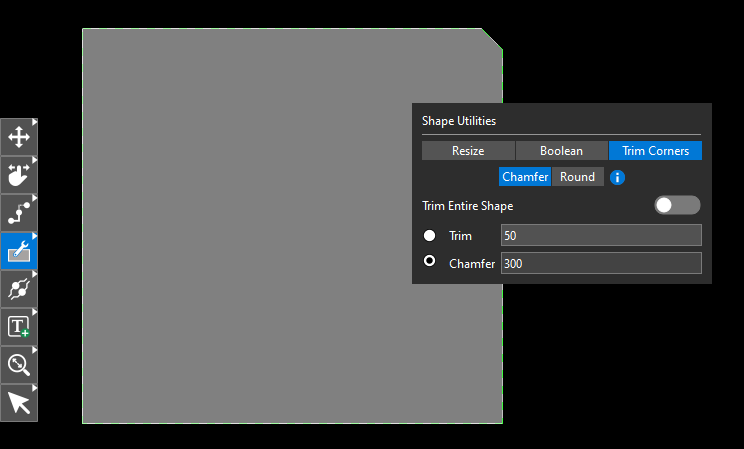Viewport: 744px width, 449px height.
Task: Select the arrow pointer selection tool
Action: pyautogui.click(x=19, y=403)
